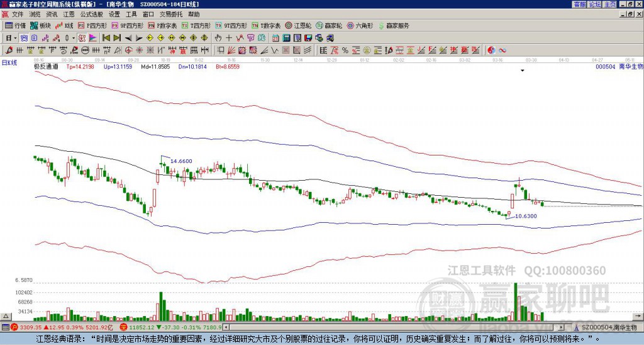Open the 板块 sector view
The width and height of the screenshot is (644, 345).
click(40, 25)
